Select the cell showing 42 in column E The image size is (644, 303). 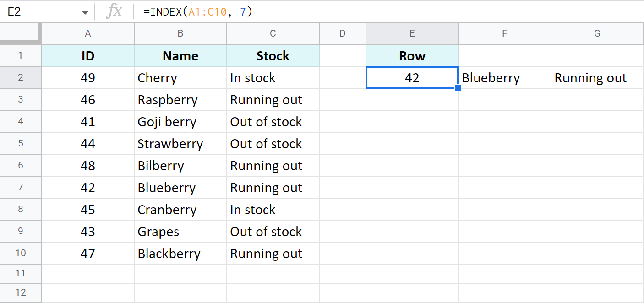pyautogui.click(x=412, y=77)
